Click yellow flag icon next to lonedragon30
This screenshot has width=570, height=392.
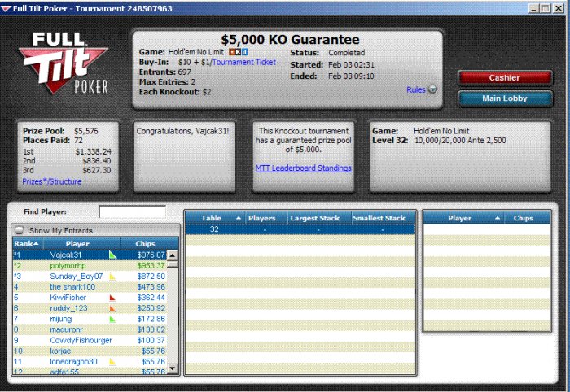(112, 362)
